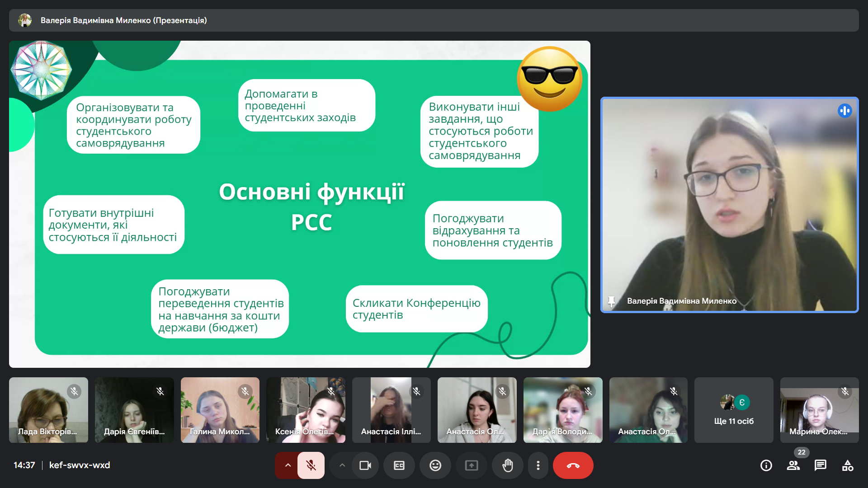This screenshot has width=868, height=488.
Task: Open the 'Ще 11 осіб' tile
Action: tap(734, 410)
